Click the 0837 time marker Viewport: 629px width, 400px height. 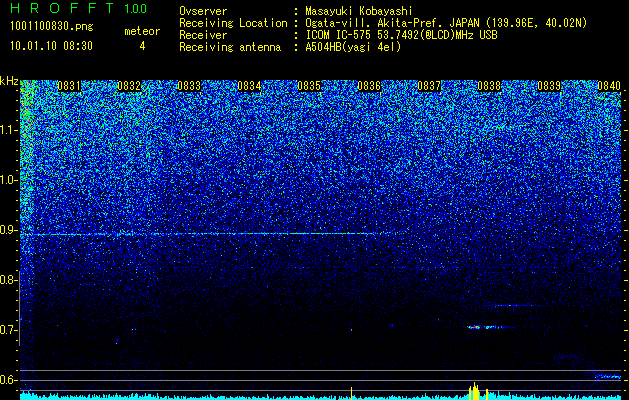pos(429,86)
